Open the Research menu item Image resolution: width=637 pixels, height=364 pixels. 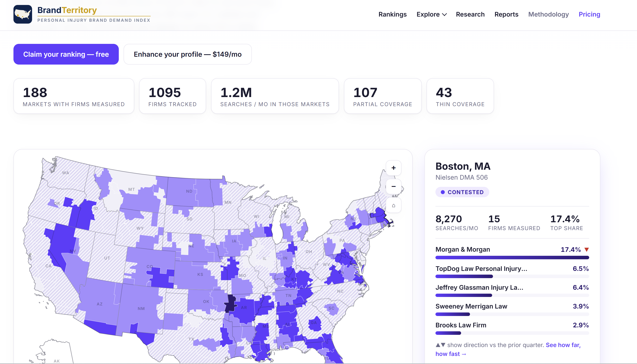pyautogui.click(x=470, y=14)
